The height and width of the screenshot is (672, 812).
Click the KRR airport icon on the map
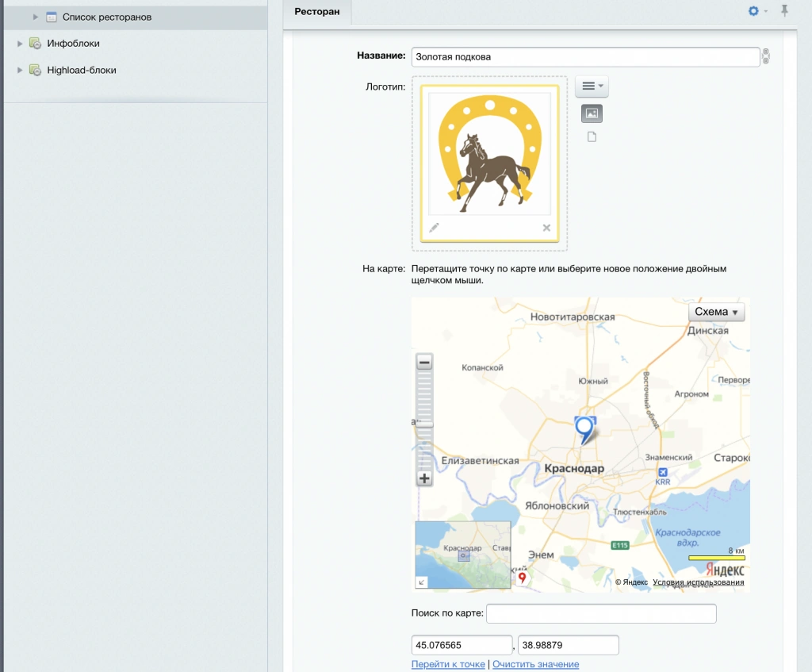(663, 472)
